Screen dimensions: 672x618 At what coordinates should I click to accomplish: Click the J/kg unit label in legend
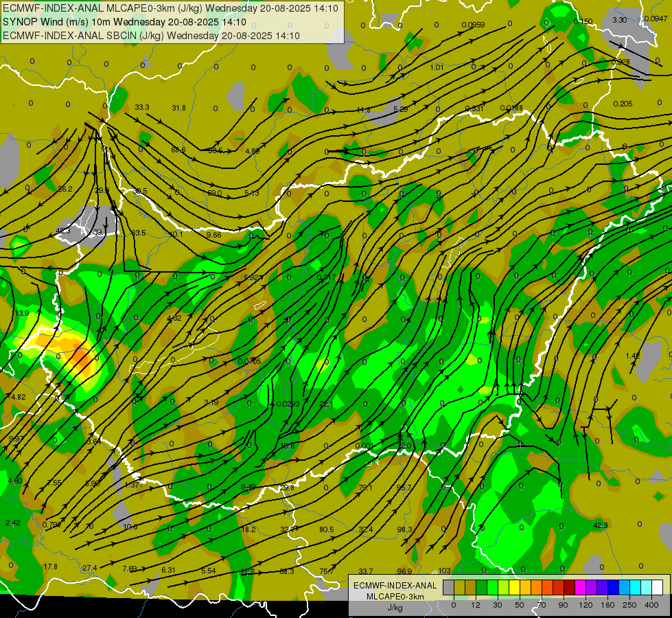395,608
